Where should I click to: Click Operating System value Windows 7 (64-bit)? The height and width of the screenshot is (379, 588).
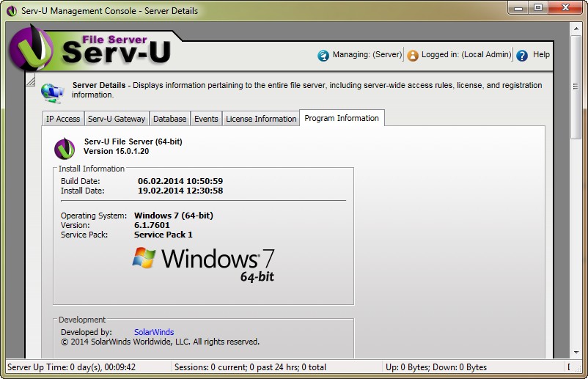tap(174, 216)
